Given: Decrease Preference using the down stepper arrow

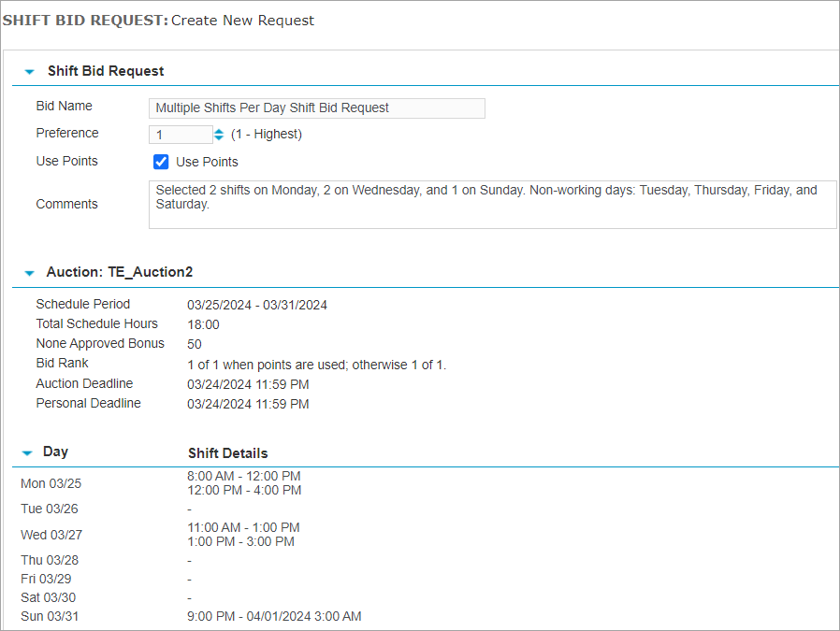Looking at the screenshot, I should 217,137.
